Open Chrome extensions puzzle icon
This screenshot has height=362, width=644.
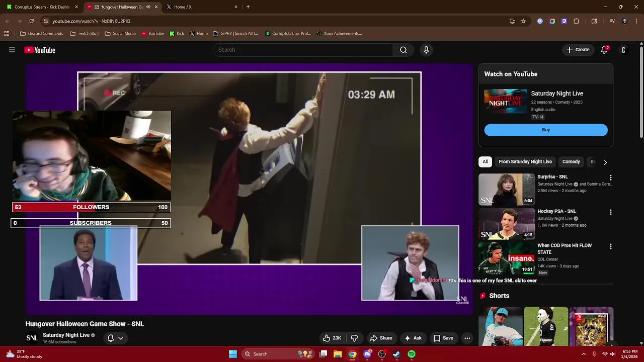pyautogui.click(x=577, y=21)
